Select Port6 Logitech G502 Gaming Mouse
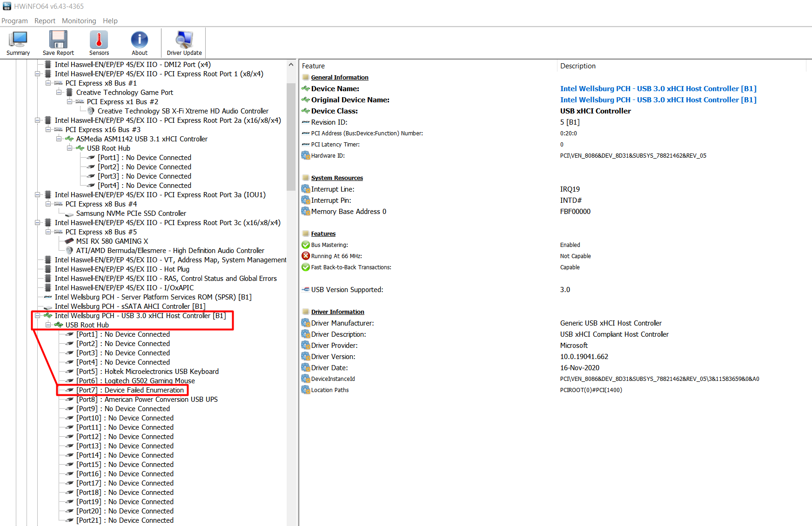 135,380
